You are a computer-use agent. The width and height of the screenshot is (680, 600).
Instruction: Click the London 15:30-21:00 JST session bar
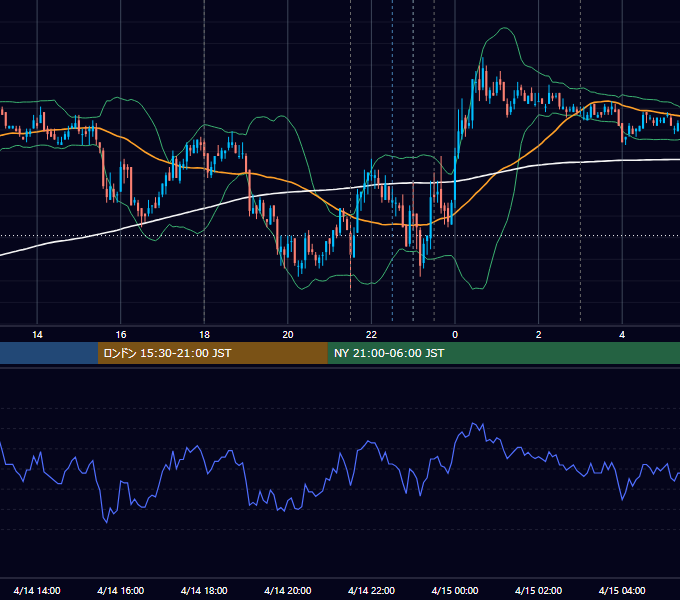click(212, 353)
